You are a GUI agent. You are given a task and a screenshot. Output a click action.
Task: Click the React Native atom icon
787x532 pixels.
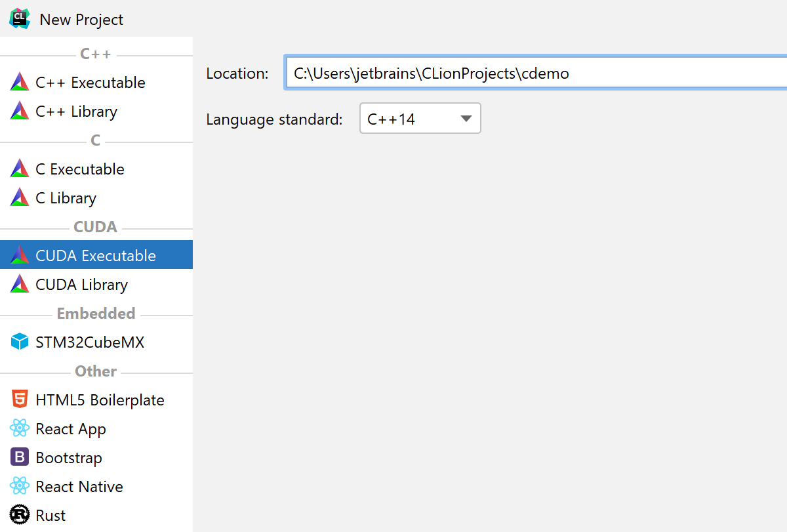20,486
